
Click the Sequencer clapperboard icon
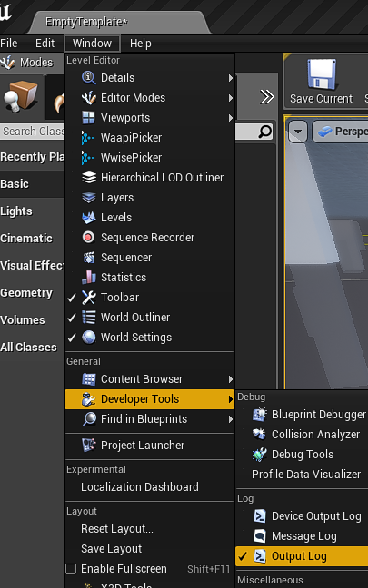tap(89, 258)
